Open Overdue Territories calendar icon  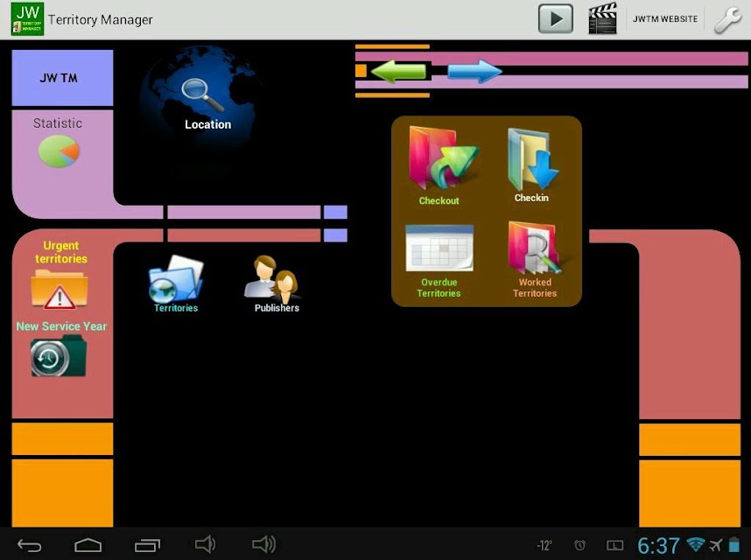point(439,248)
